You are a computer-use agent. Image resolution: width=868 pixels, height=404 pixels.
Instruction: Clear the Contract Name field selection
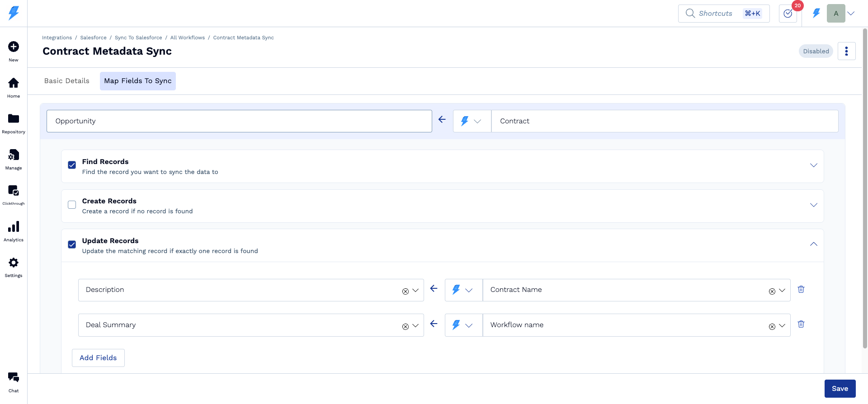tap(772, 291)
